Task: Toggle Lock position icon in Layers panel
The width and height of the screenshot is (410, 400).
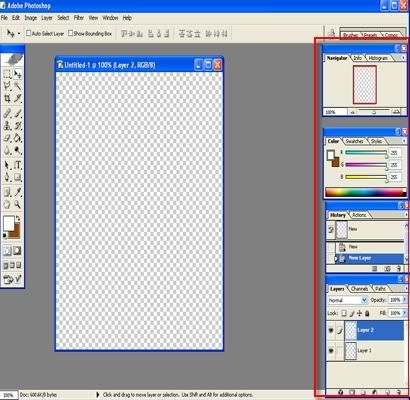Action: tap(359, 313)
